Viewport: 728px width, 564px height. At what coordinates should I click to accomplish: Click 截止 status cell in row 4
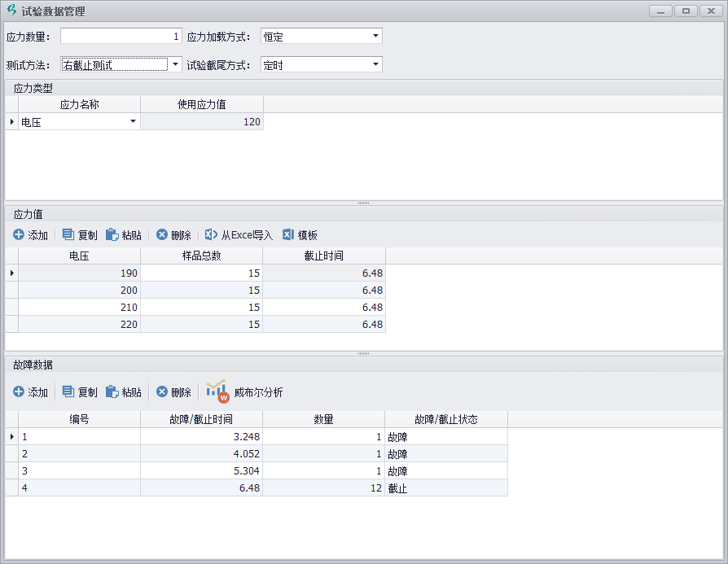pyautogui.click(x=445, y=488)
